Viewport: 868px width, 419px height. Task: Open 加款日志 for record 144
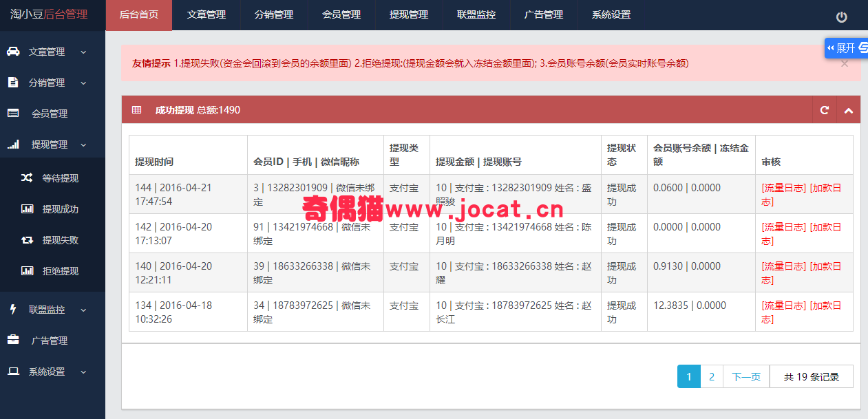click(x=802, y=194)
